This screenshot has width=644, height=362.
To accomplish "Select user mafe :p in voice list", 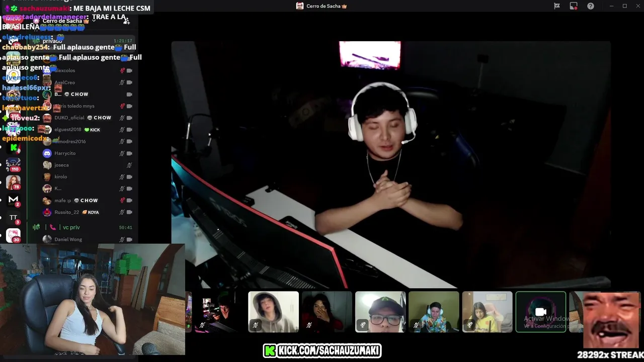I will 62,201.
